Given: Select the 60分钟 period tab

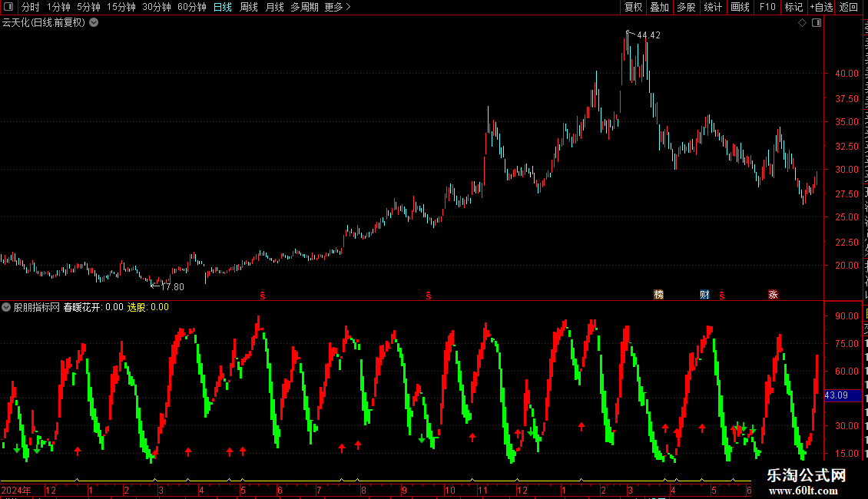Looking at the screenshot, I should 192,7.
